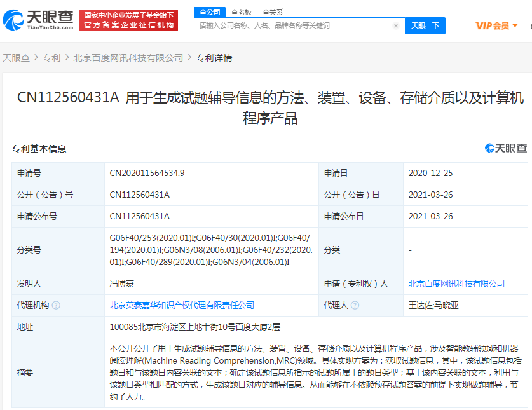Open the help tip beside 代理机构
This screenshot has height=410, width=532.
(55, 305)
